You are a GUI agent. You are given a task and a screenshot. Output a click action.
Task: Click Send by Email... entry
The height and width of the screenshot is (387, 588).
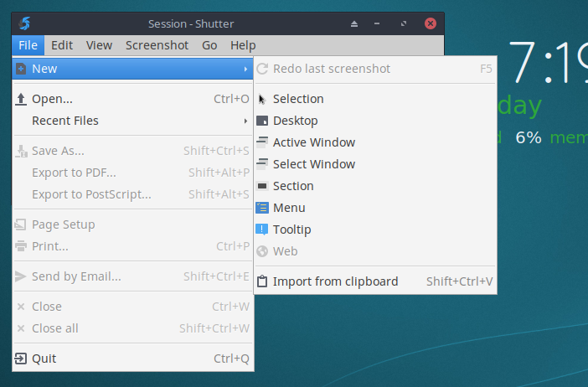pos(132,276)
